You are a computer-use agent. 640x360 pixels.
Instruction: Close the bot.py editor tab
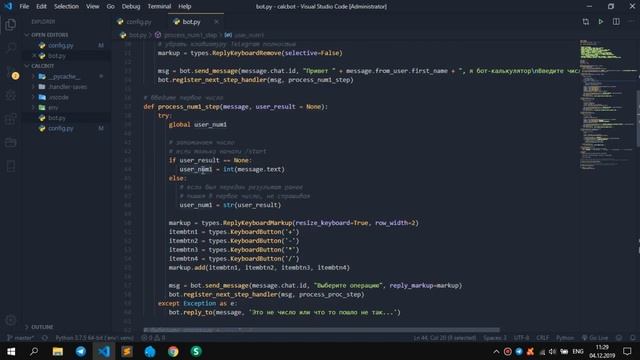pyautogui.click(x=216, y=22)
